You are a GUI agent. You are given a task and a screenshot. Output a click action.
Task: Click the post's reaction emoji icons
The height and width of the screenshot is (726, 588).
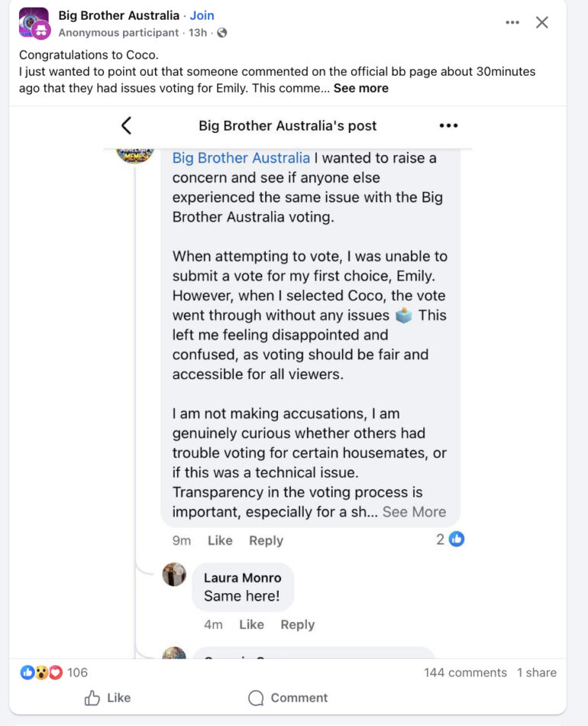pyautogui.click(x=40, y=673)
